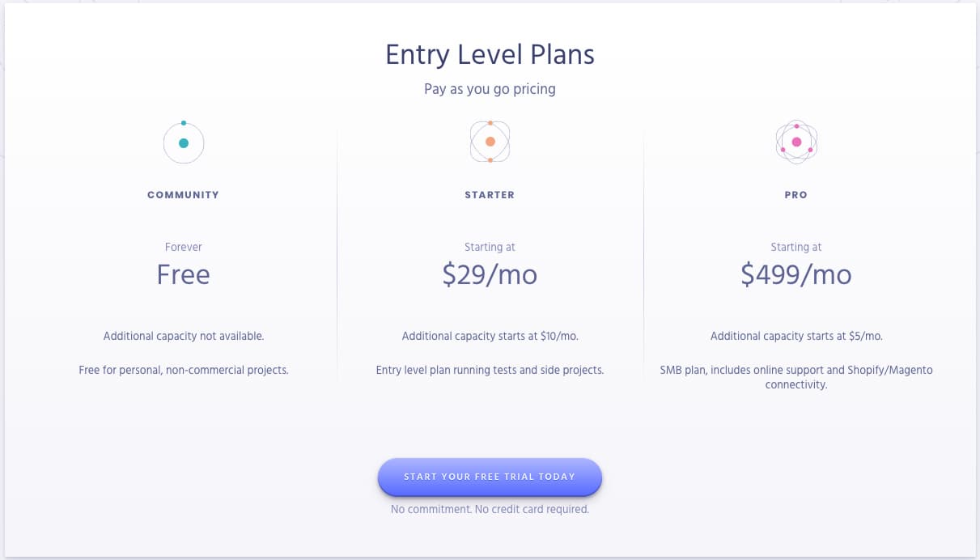Click the orange Starter plan atom icon
980x560 pixels.
(x=490, y=142)
